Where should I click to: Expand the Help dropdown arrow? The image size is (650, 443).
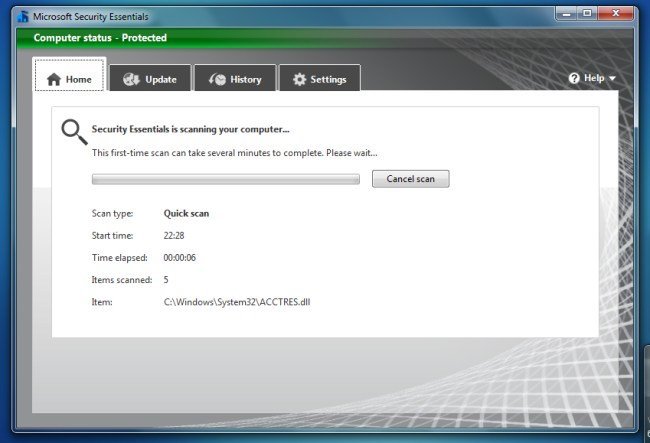point(612,78)
